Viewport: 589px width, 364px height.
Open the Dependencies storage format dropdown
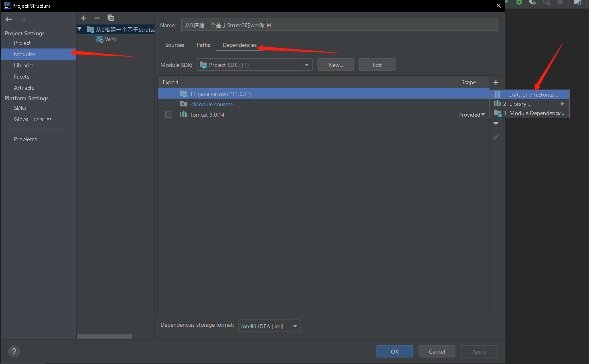click(x=270, y=326)
